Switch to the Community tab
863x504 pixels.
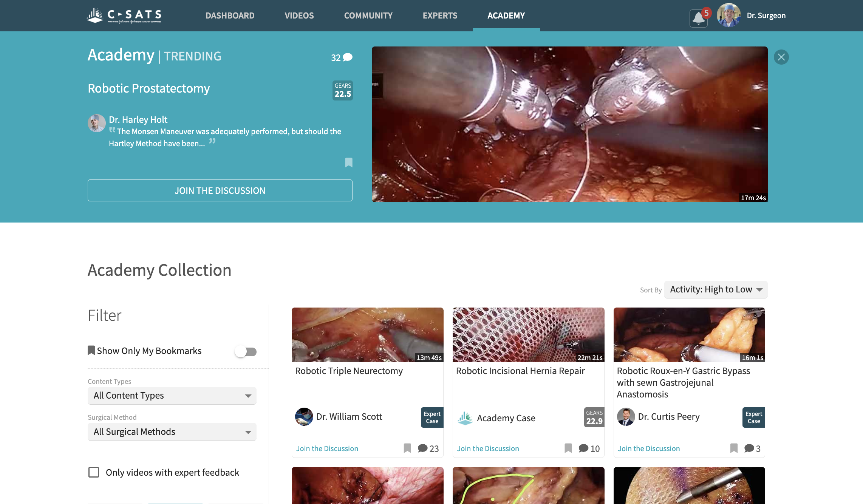click(368, 15)
